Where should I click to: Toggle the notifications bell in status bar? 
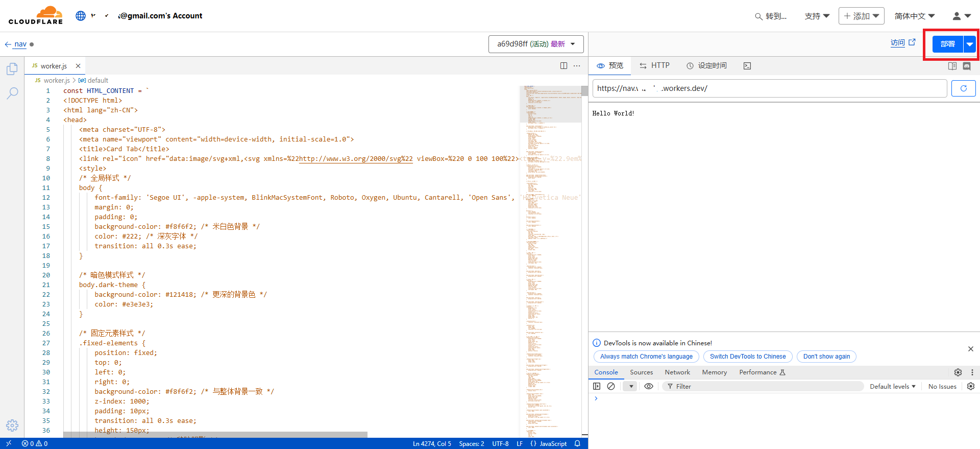pyautogui.click(x=577, y=443)
